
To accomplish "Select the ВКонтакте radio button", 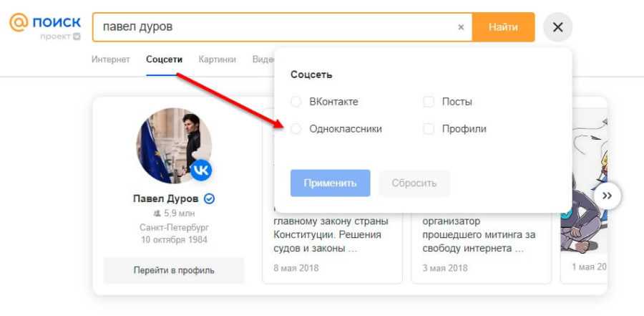I will click(296, 102).
